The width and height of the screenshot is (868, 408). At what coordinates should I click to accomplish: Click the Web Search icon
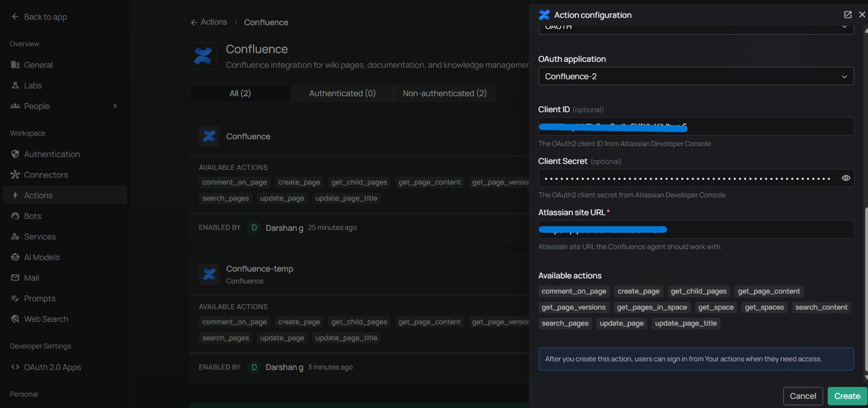(15, 319)
